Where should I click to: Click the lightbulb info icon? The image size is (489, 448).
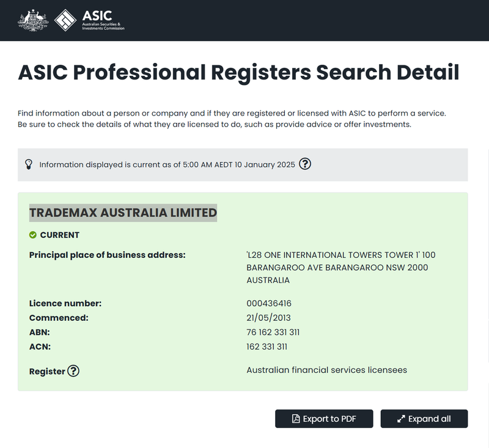[29, 164]
